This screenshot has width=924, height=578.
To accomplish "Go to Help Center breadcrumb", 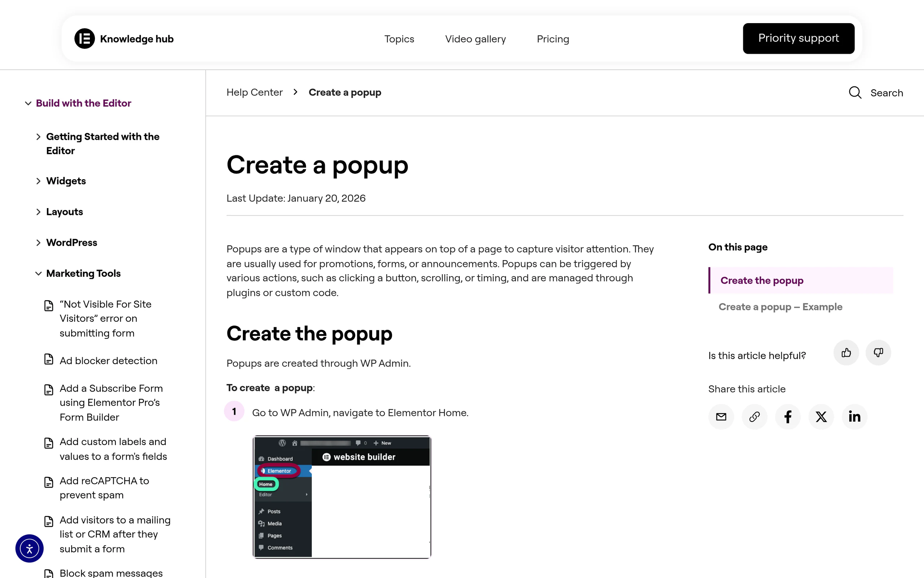I will 254,92.
